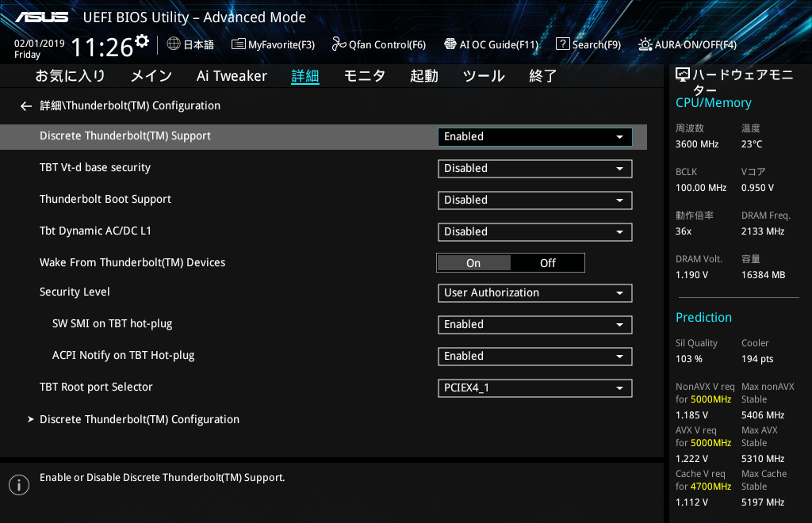The image size is (812, 523).
Task: Click the 103 % Sil Quality value
Action: click(x=689, y=359)
